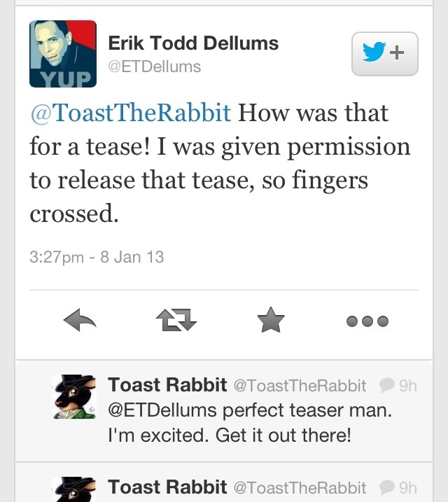This screenshot has width=448, height=502.
Task: Open the @ToastTheRabbit mention in main tweet
Action: click(x=130, y=113)
